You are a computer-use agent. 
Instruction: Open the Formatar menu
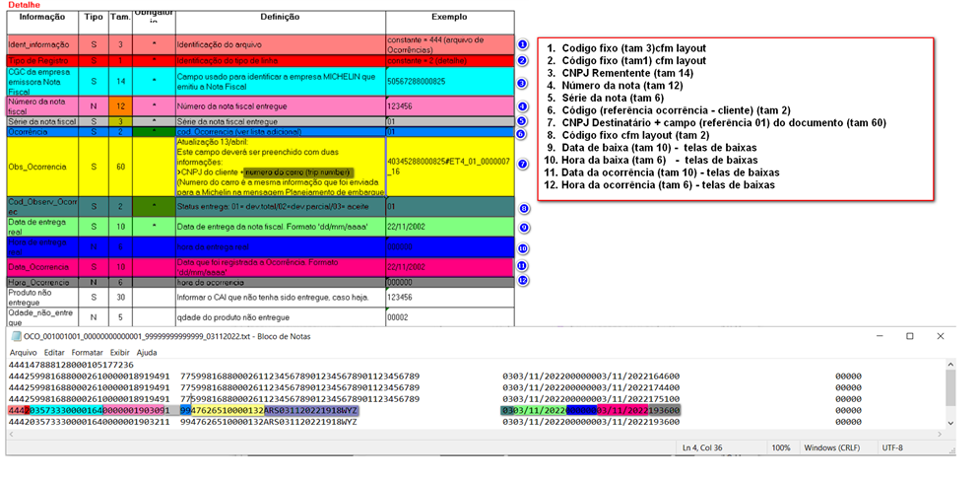click(88, 353)
